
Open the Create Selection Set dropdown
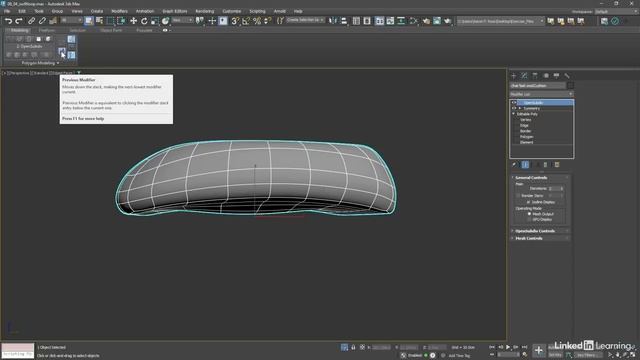coord(305,20)
